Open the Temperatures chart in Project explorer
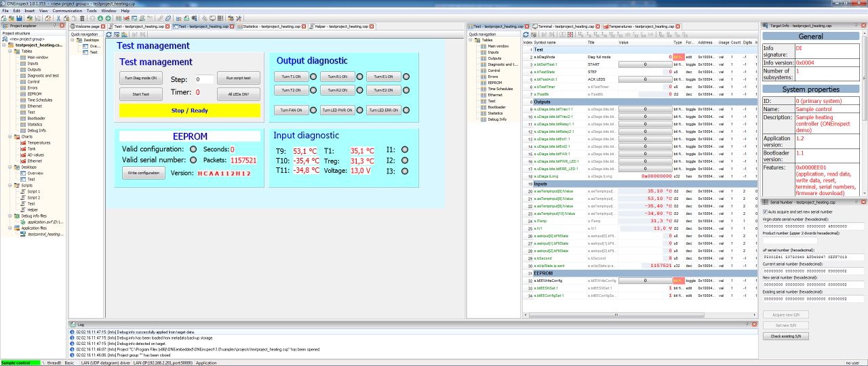This screenshot has height=366, width=868. [x=39, y=142]
